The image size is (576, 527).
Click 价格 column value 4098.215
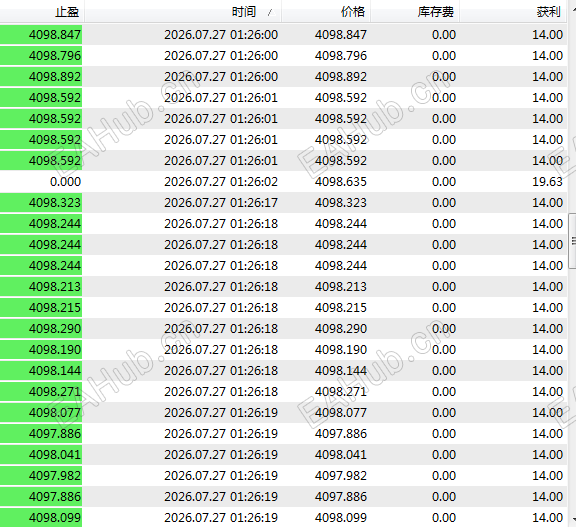[341, 307]
